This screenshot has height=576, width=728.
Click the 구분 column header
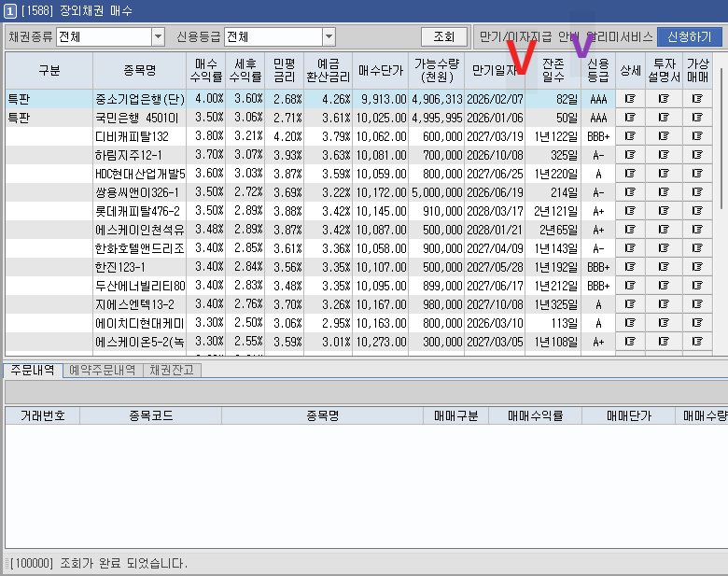coord(49,71)
